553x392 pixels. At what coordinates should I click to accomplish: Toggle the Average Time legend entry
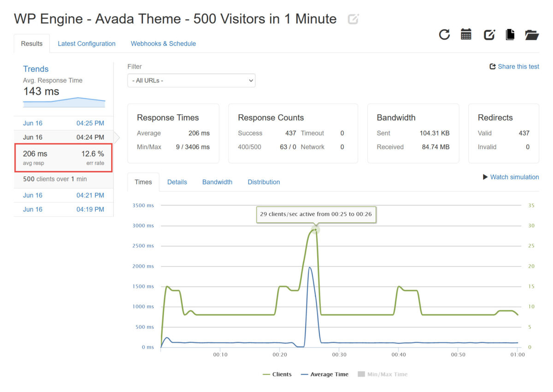(324, 374)
